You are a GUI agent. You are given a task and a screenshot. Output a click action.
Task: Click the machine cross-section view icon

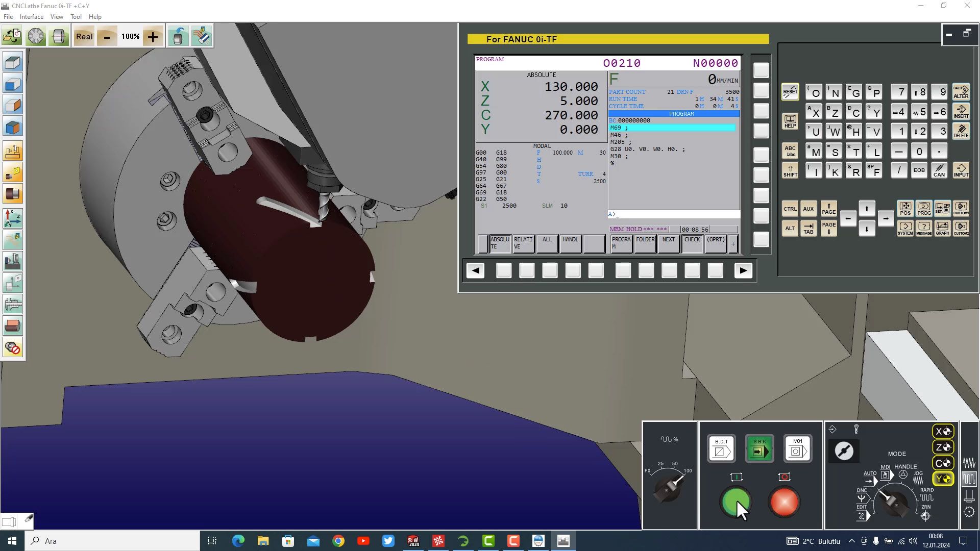point(13,261)
